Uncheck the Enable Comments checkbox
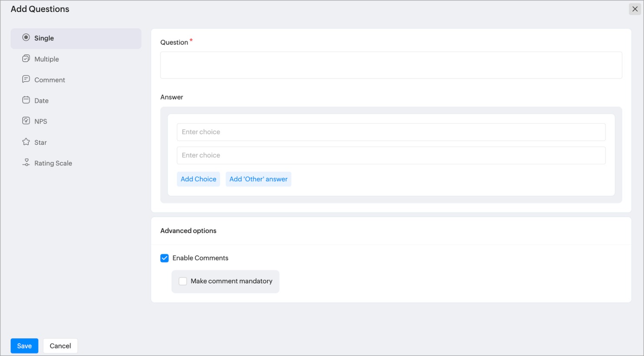Screen dimensions: 644x356 (x=164, y=258)
